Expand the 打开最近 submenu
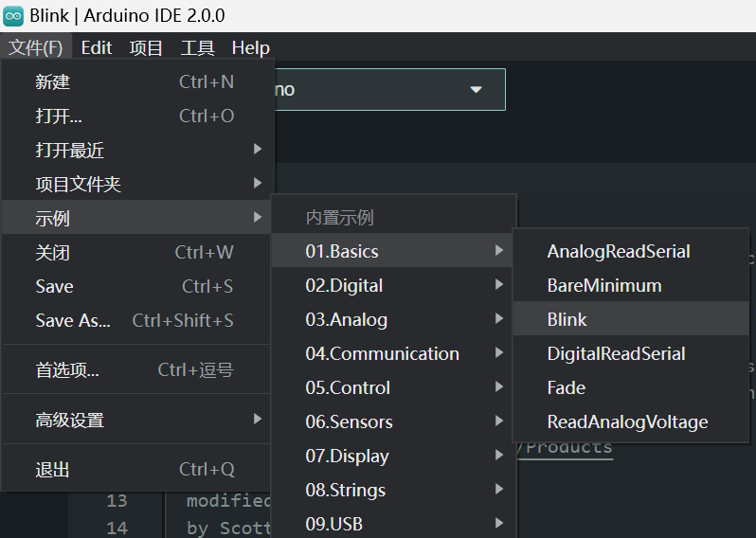Screen dimensions: 756x538 [x=136, y=150]
